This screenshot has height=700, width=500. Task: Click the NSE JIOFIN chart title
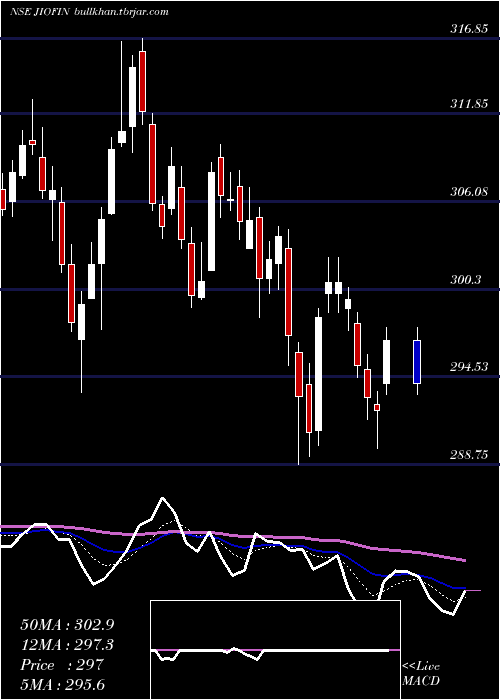(89, 12)
